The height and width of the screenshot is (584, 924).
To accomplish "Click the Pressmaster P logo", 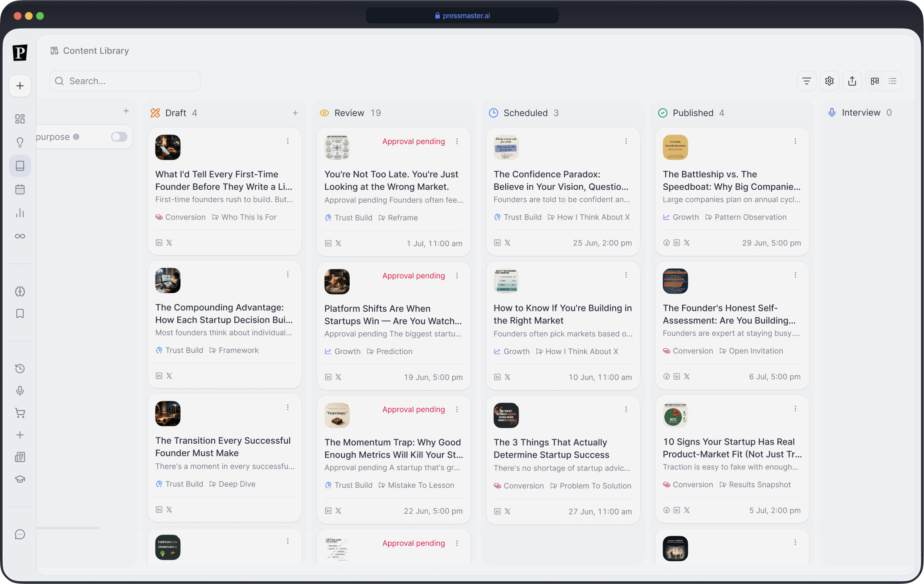I will pos(20,53).
